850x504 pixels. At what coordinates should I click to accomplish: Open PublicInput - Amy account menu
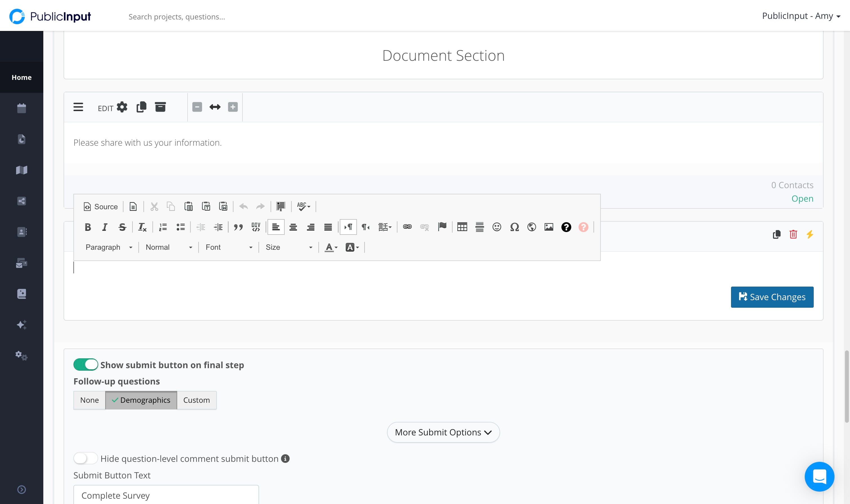click(801, 16)
